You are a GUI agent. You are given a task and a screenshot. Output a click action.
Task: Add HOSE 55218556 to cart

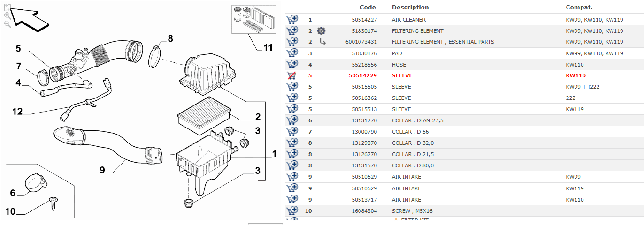[292, 65]
